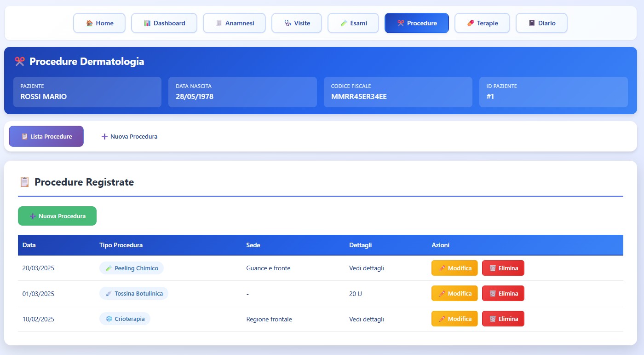Click the house icon on Home

point(89,23)
